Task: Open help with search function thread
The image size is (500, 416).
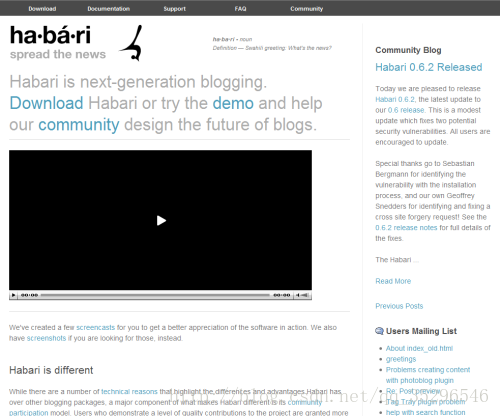Action: 426,412
